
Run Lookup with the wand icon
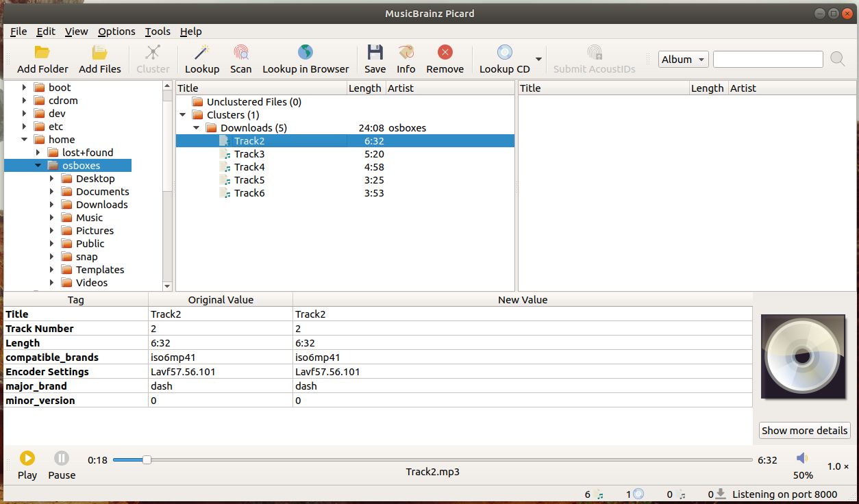pyautogui.click(x=201, y=53)
